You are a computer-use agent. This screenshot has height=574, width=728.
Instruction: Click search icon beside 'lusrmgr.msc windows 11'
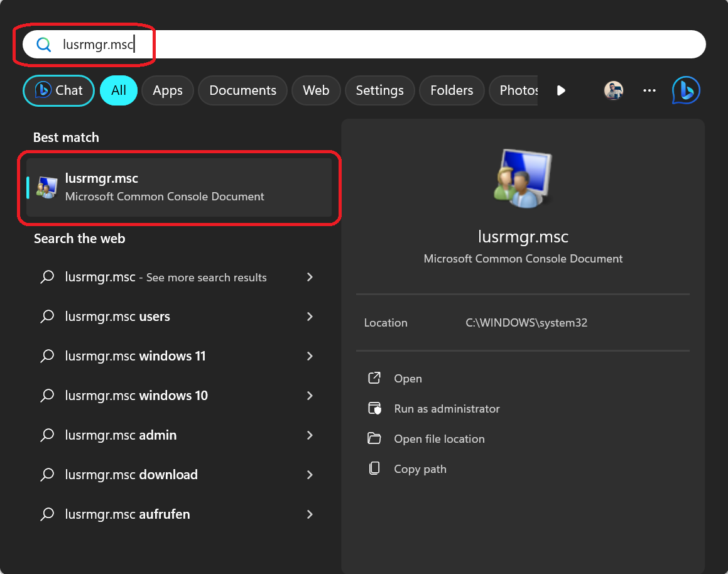47,356
